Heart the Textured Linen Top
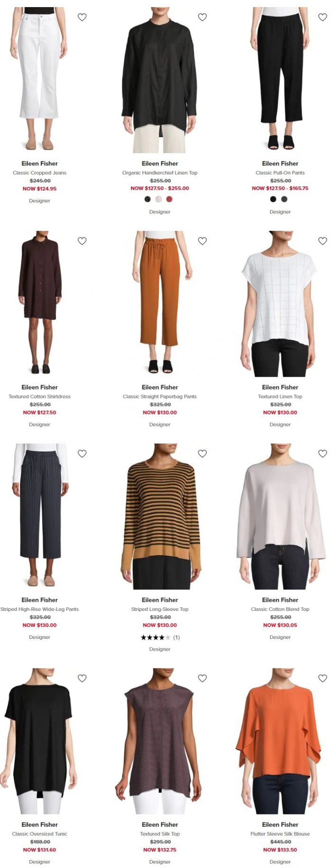The image size is (332, 868). pyautogui.click(x=323, y=241)
